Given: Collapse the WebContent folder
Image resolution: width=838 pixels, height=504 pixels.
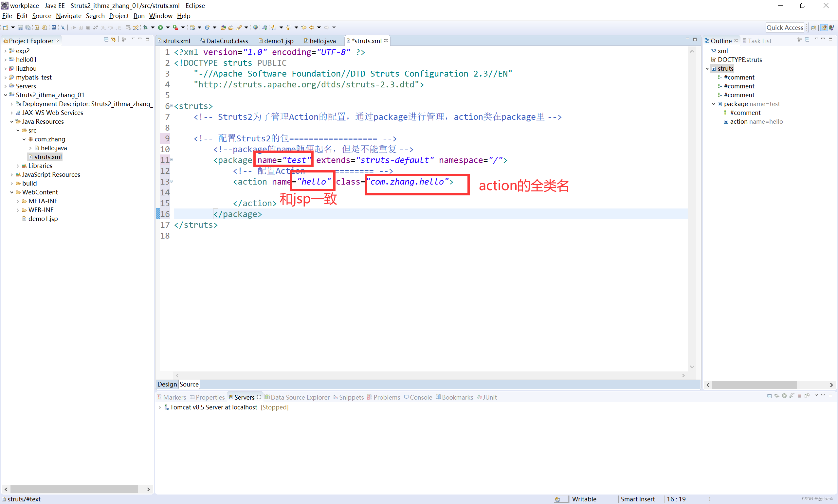Looking at the screenshot, I should tap(11, 192).
